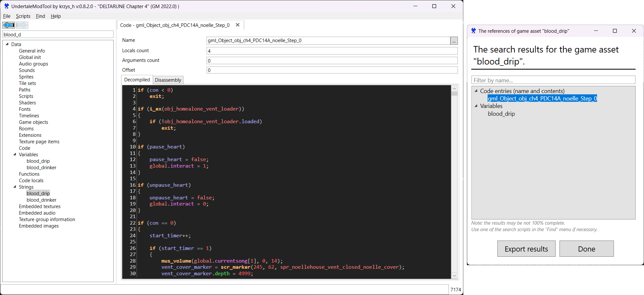
Task: Open gml_Object_obj_ch4_PDC14A_noelle_Step_0 search result
Action: point(542,99)
